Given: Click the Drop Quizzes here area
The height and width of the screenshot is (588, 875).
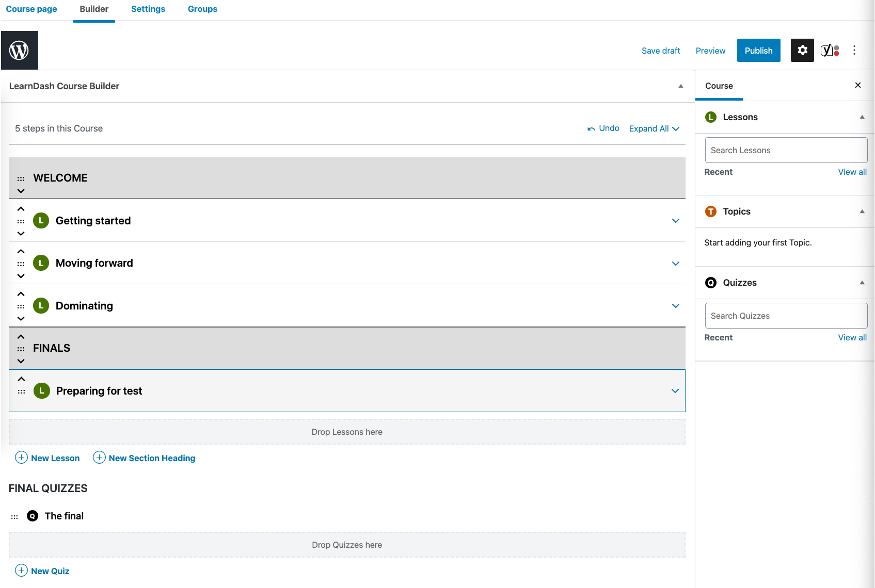Looking at the screenshot, I should pos(347,545).
